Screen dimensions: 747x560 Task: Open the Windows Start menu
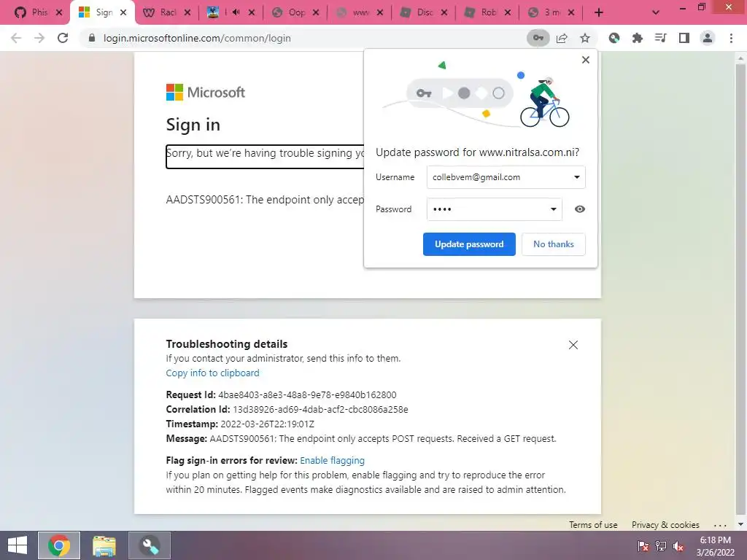pyautogui.click(x=18, y=545)
